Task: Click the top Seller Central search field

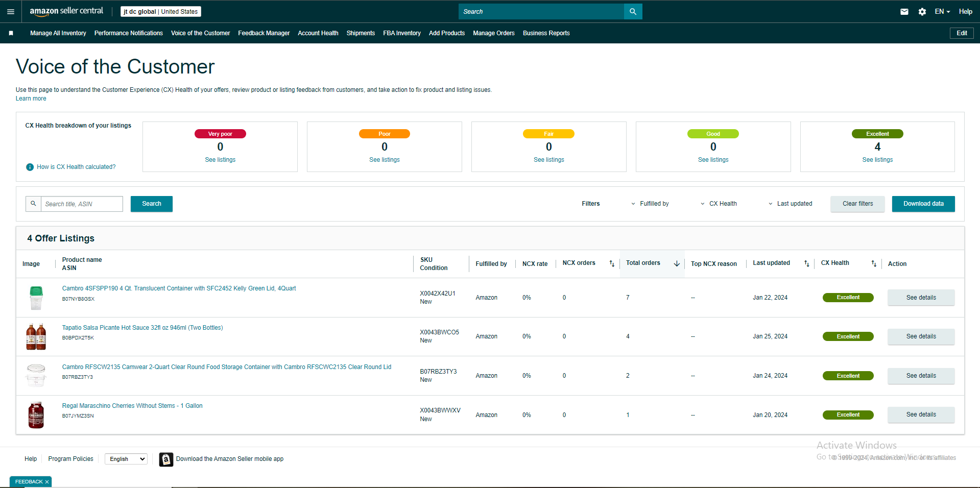Action: tap(541, 11)
